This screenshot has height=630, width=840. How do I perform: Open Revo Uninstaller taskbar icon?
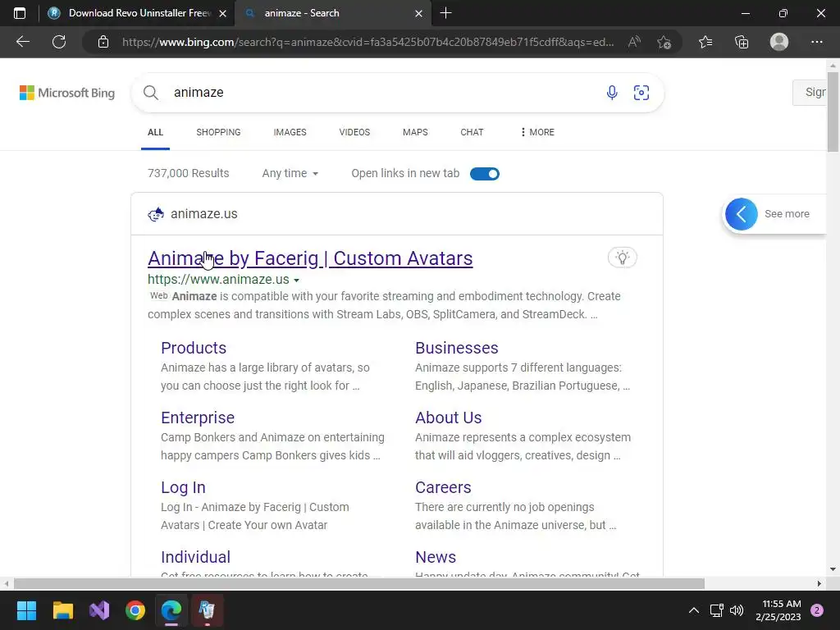coord(207,610)
